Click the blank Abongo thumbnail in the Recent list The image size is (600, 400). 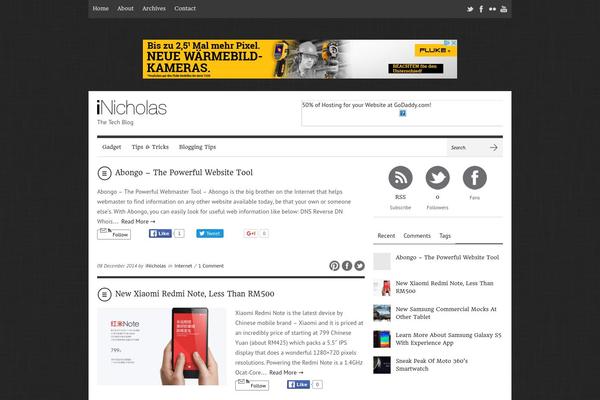coord(382,261)
